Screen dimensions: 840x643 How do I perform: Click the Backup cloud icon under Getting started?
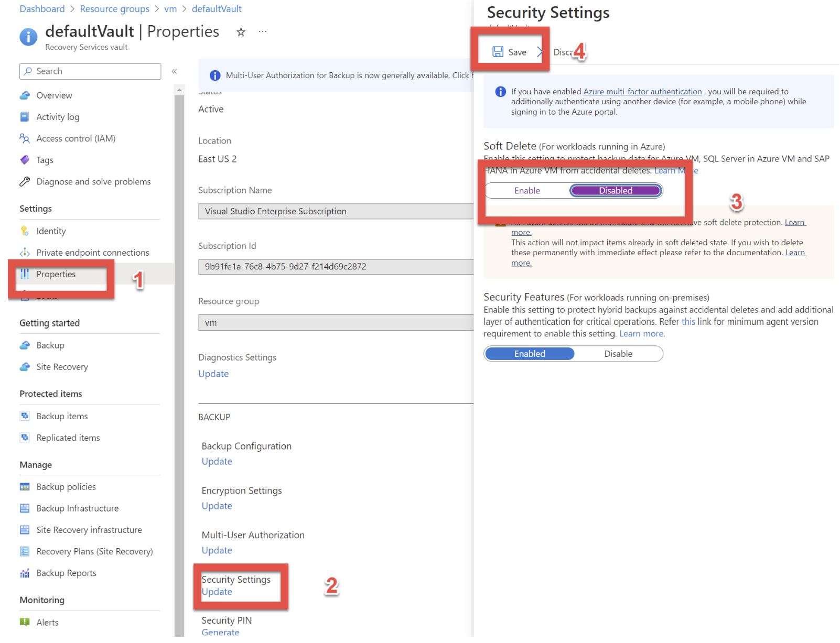(x=25, y=345)
